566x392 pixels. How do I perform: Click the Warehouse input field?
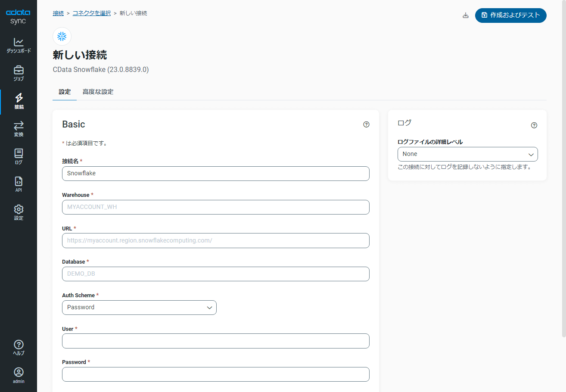click(x=216, y=207)
